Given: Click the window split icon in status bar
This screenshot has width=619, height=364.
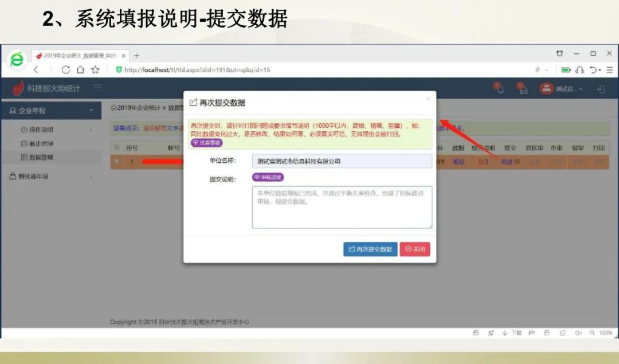Looking at the screenshot, I should [563, 333].
